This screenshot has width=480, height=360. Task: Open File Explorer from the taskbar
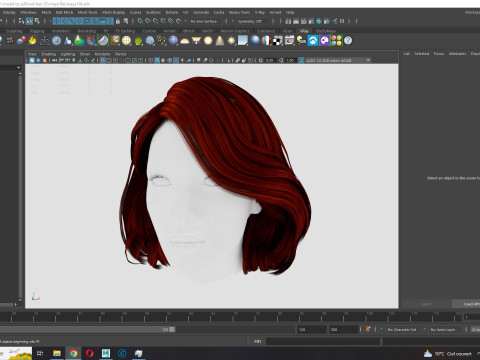pos(57,353)
